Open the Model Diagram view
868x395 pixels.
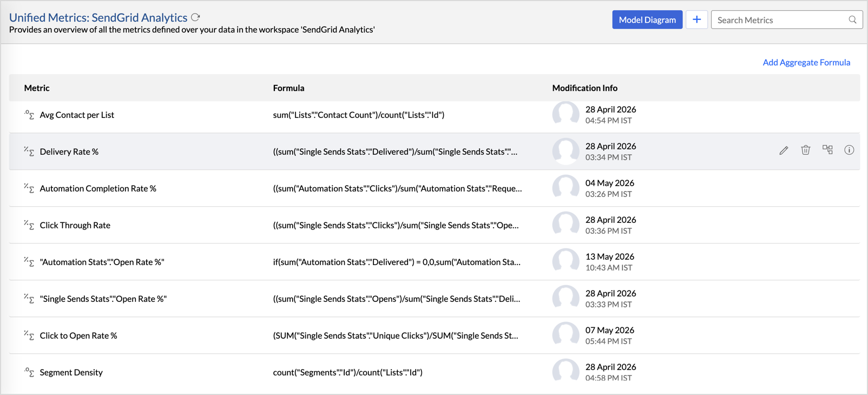pos(647,19)
